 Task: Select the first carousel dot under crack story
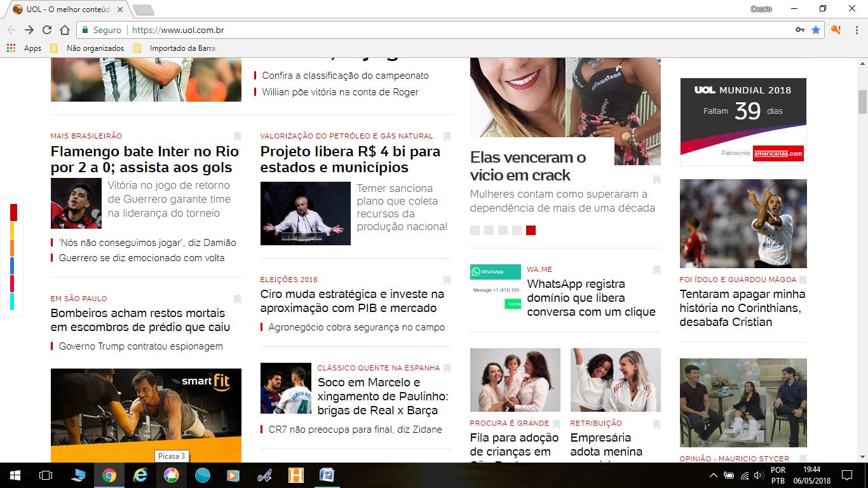[475, 230]
